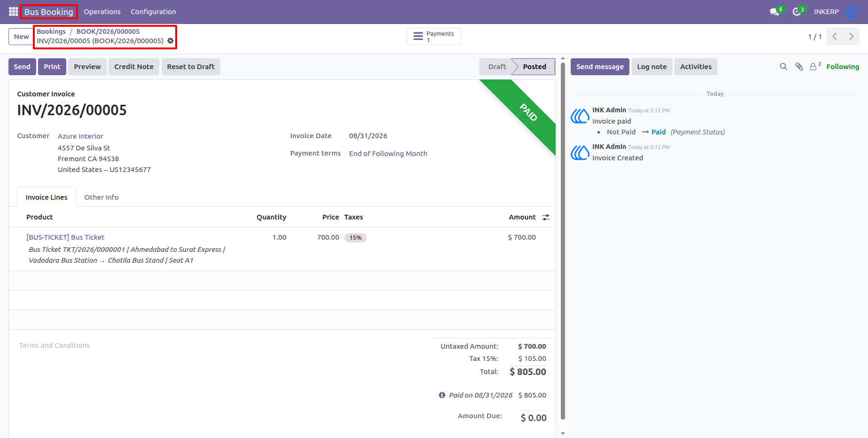Click the form vertical scrollbar
Viewport: 868px width, 438px height.
(x=563, y=241)
